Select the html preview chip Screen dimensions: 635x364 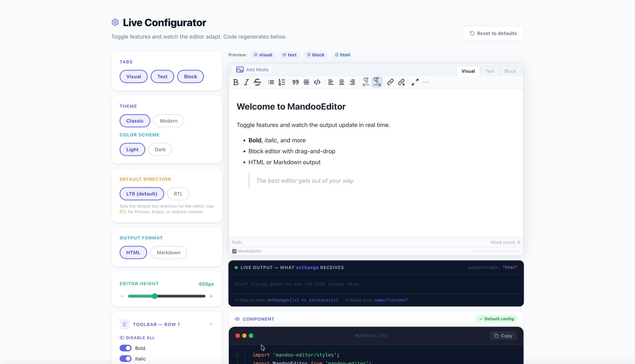[342, 55]
